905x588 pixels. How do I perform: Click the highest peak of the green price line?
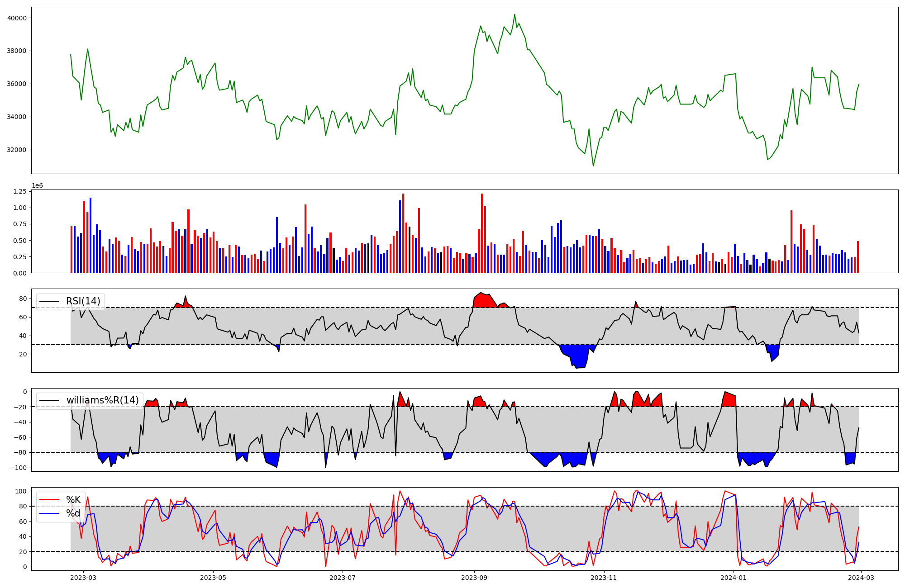pyautogui.click(x=514, y=15)
